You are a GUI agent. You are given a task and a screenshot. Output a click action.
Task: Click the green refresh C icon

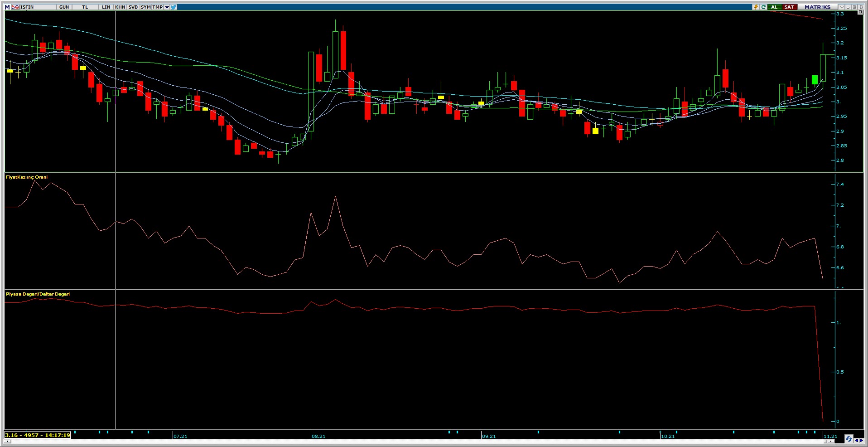pyautogui.click(x=764, y=7)
